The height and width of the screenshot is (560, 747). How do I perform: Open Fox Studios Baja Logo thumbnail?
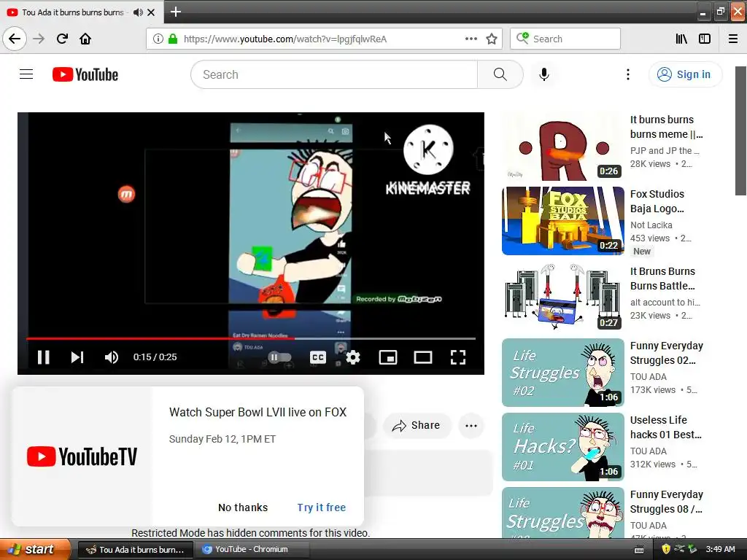(x=562, y=221)
